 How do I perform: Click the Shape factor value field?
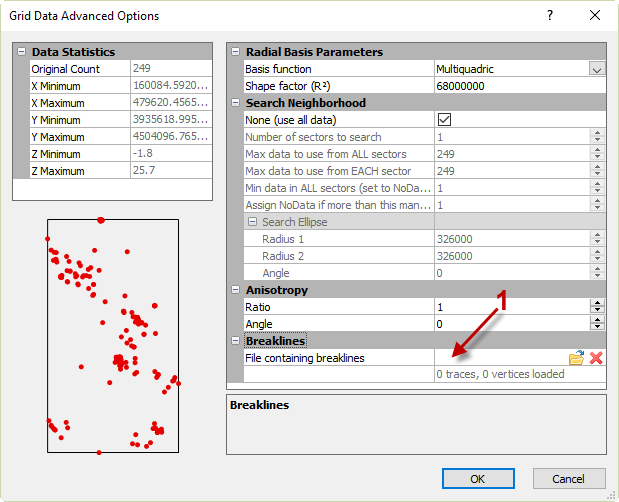click(x=520, y=86)
